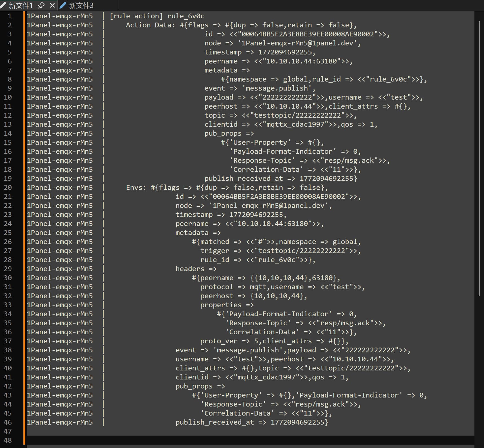Click line number 1 in the gutter
The image size is (484, 448).
[10, 16]
